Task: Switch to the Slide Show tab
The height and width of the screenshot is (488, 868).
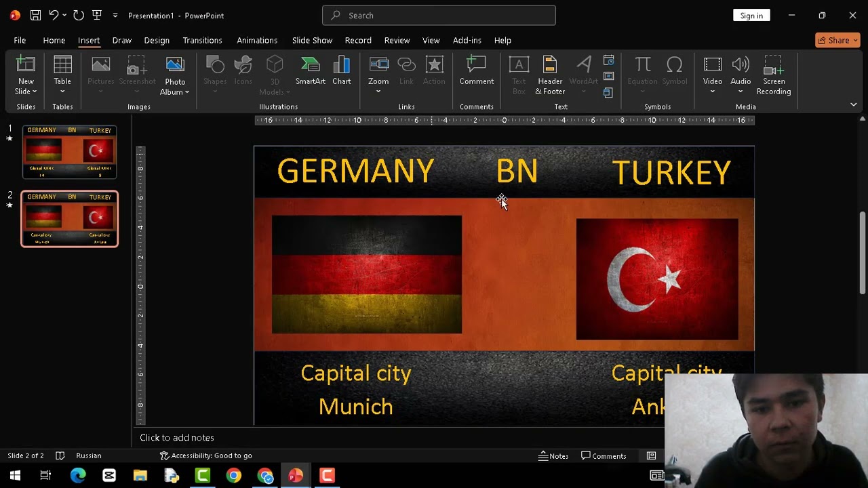Action: pos(312,40)
